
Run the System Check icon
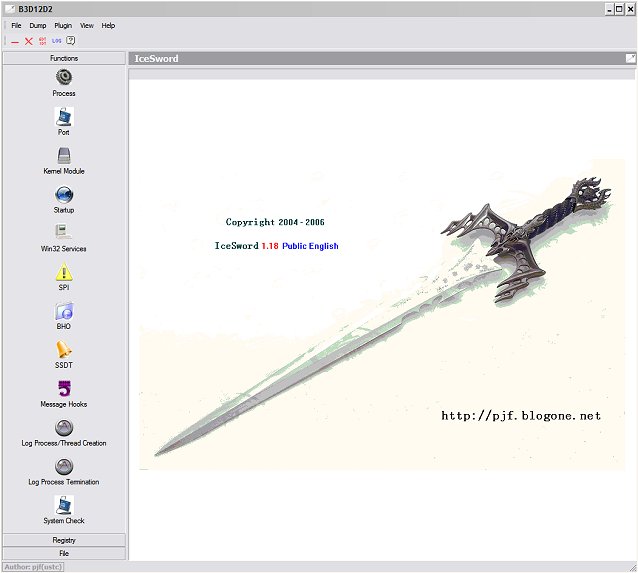pos(64,505)
